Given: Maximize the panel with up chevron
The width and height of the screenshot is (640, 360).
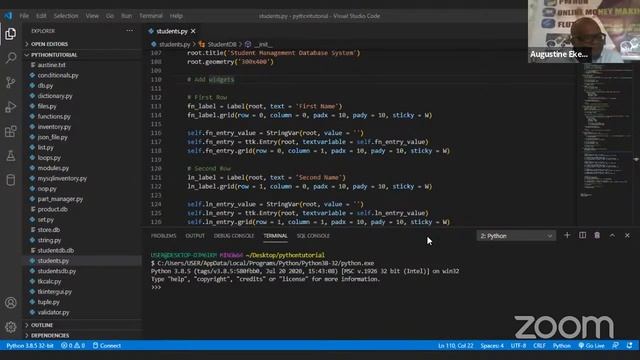Looking at the screenshot, I should coord(612,236).
